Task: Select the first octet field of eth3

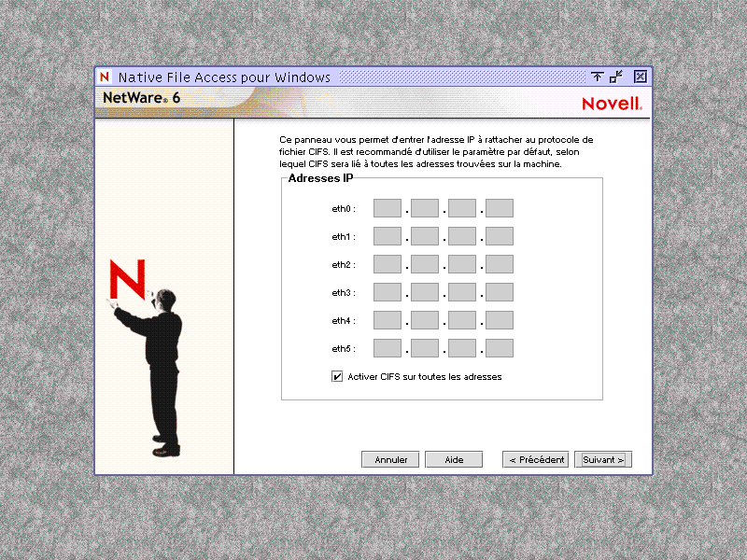Action: click(x=388, y=292)
